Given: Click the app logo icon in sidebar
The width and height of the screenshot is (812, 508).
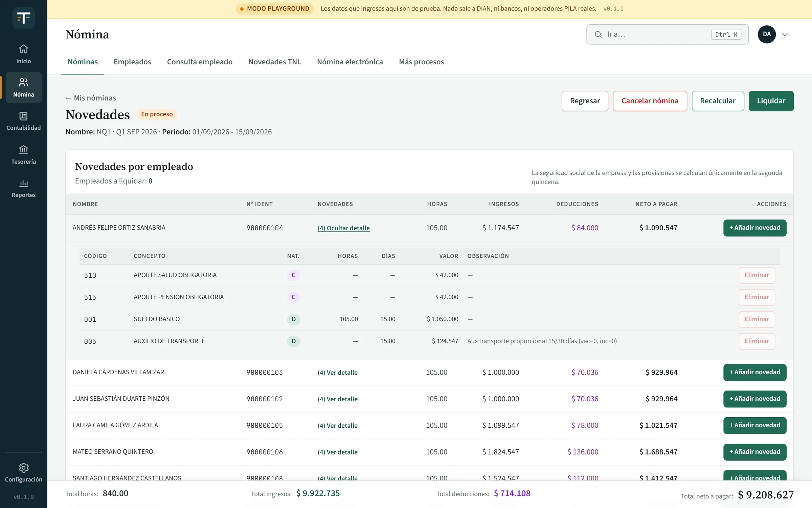Looking at the screenshot, I should [23, 18].
